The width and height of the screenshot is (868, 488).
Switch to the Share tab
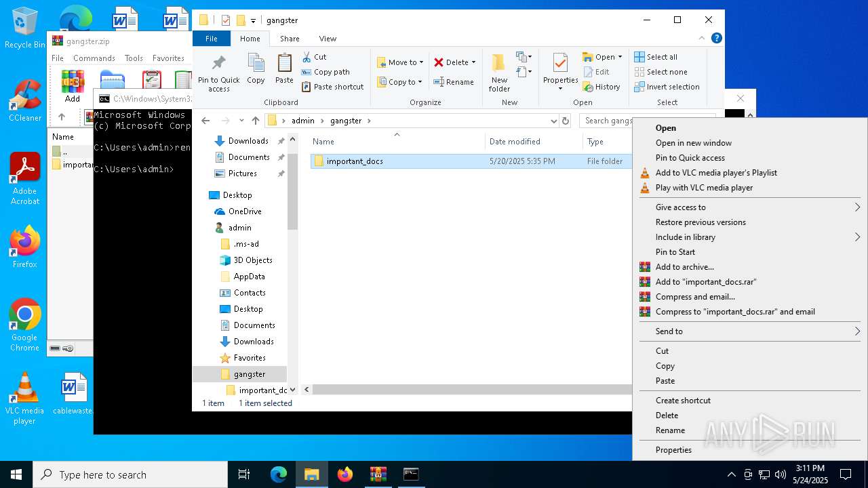[x=290, y=39]
